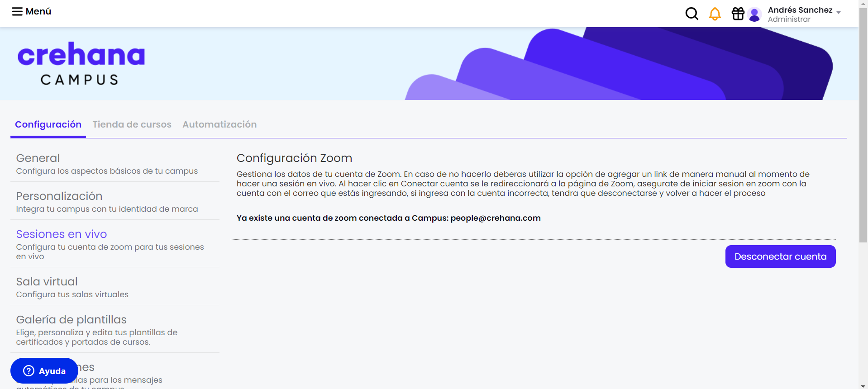This screenshot has height=389, width=868.
Task: Select the Configuración tab
Action: click(48, 124)
